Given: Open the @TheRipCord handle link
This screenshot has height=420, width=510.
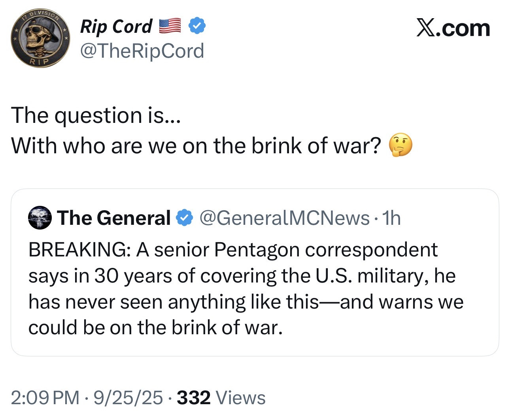Looking at the screenshot, I should coord(142,51).
